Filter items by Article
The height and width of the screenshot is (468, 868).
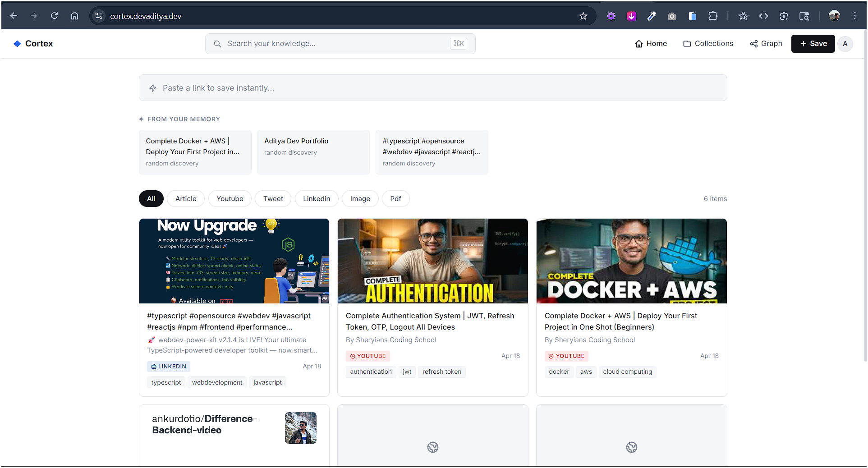186,199
